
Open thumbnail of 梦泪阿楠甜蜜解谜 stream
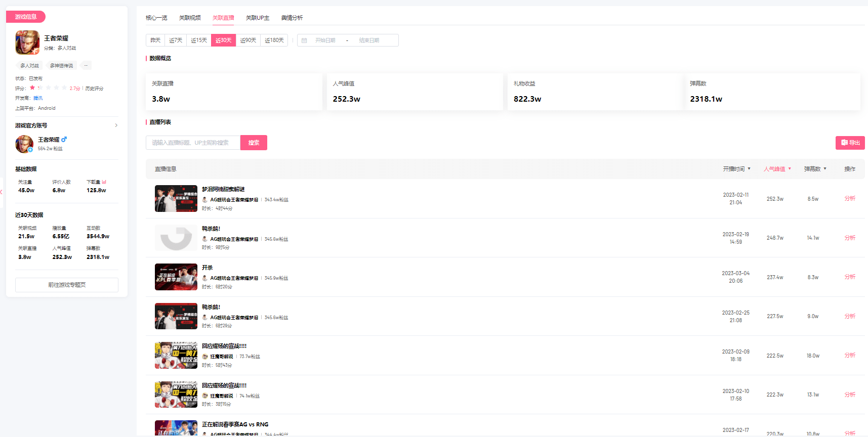176,198
